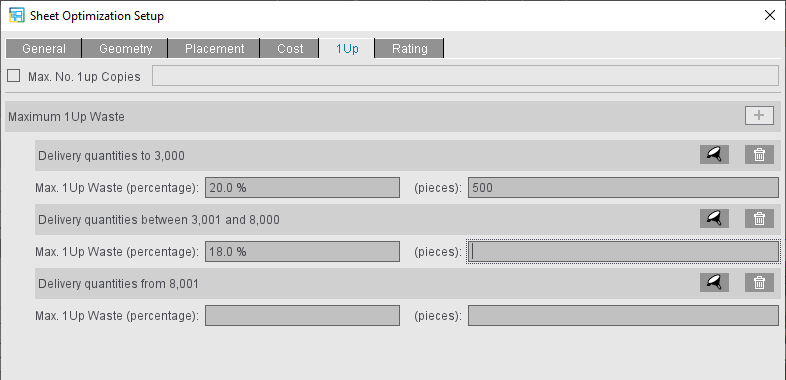Click the empty percentage field for quantities from 8,001
Screen dimensions: 786x380
pyautogui.click(x=302, y=316)
